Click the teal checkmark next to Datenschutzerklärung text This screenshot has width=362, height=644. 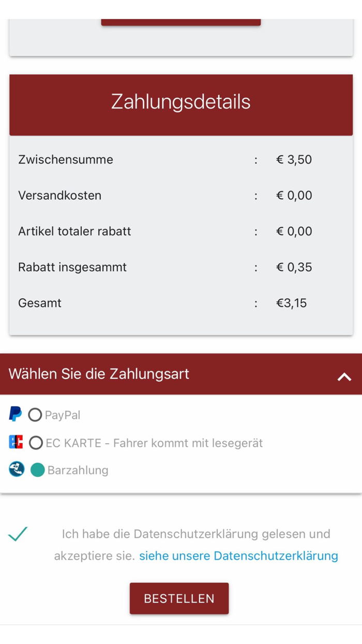(x=19, y=532)
